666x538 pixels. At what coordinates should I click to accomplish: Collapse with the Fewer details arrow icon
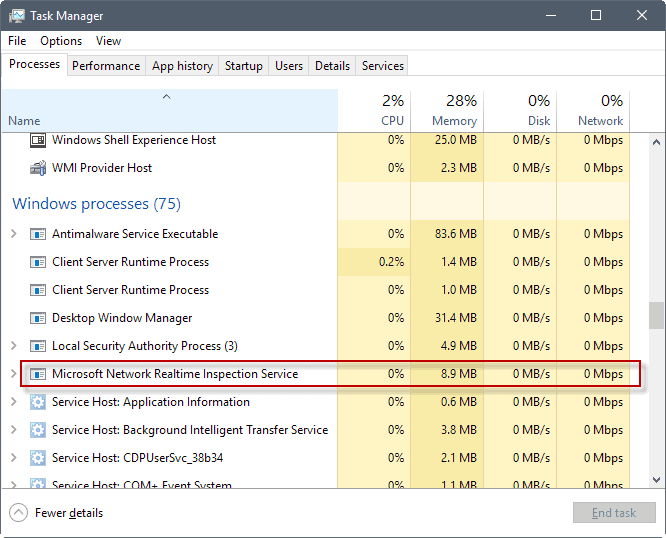[18, 513]
